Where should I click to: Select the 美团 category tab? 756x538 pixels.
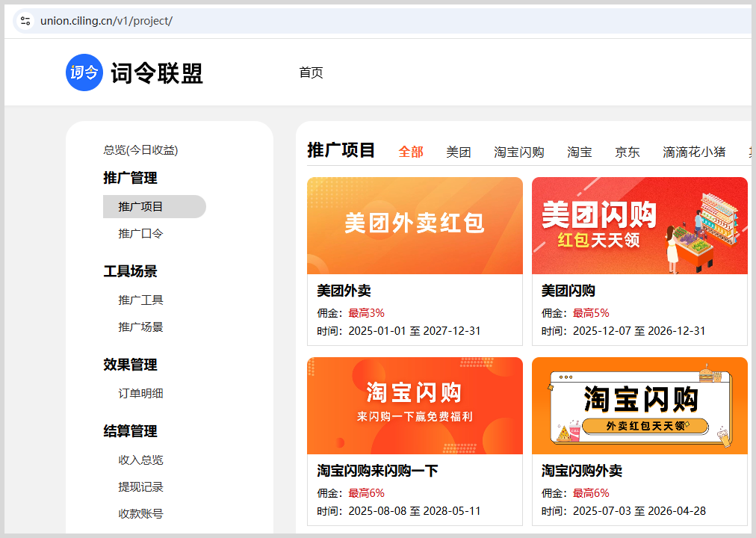(459, 152)
